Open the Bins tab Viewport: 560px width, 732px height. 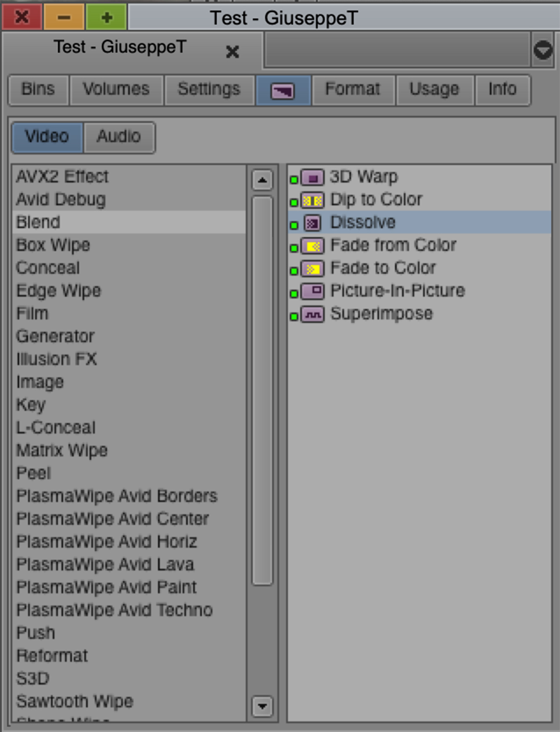[38, 89]
